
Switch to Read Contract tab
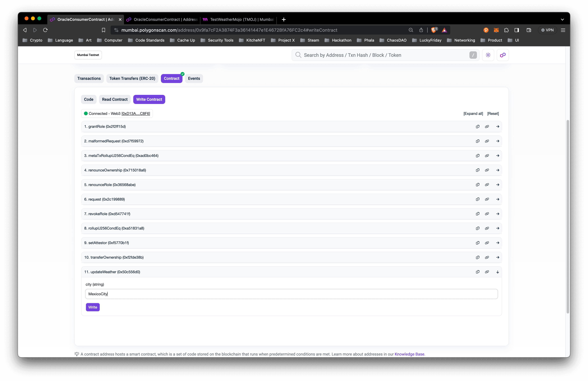115,99
